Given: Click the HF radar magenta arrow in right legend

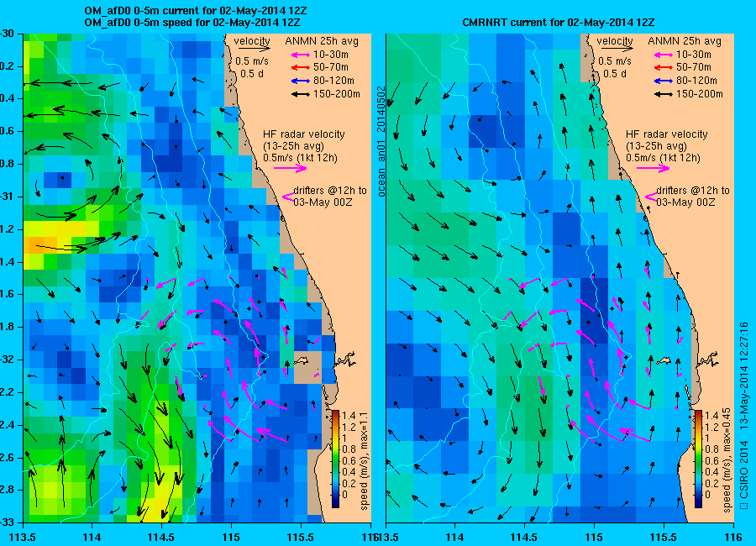Looking at the screenshot, I should tap(654, 168).
